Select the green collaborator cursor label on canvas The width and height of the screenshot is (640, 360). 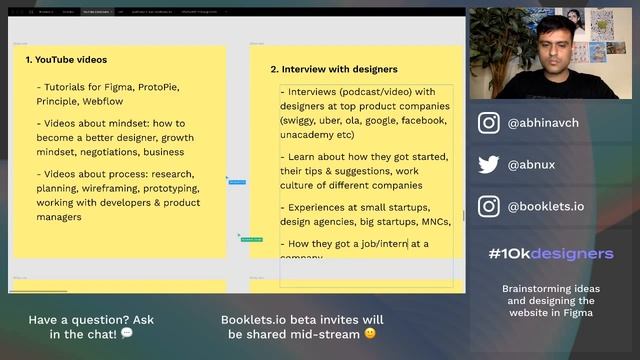pyautogui.click(x=252, y=240)
